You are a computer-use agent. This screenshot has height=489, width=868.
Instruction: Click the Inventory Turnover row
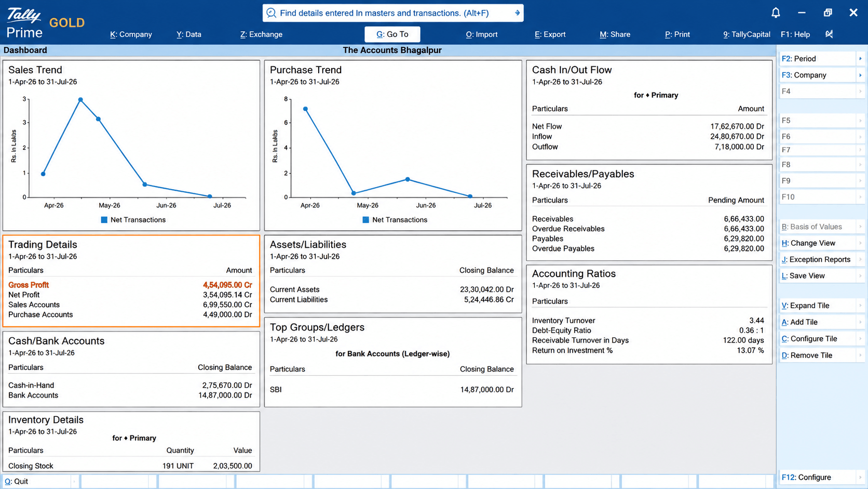[648, 321]
